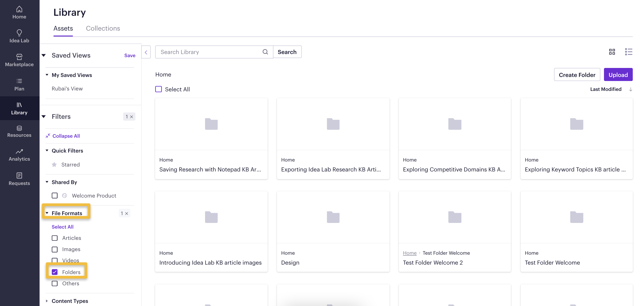The width and height of the screenshot is (644, 306).
Task: Follow Home breadcrumb on Test Folder Welcome 2
Action: pyautogui.click(x=409, y=253)
